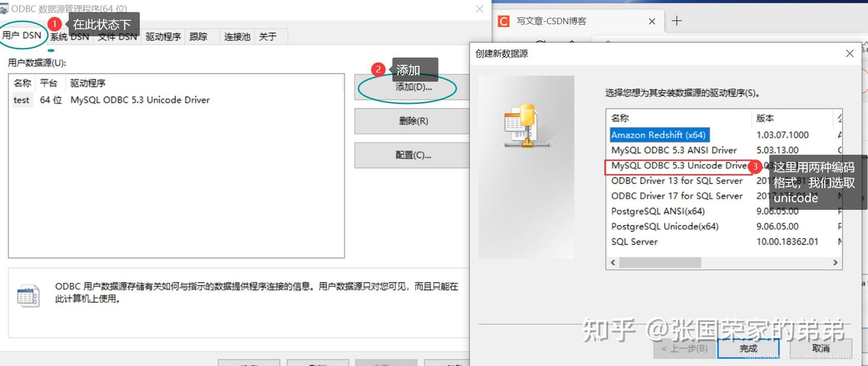Switch to the 连接池 tab
This screenshot has height=366, width=868.
click(x=236, y=36)
